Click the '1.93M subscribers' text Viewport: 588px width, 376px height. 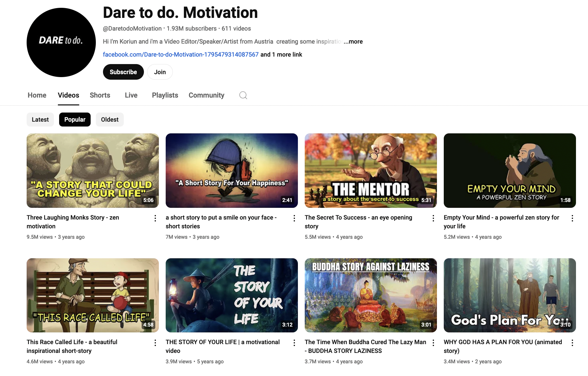coord(192,29)
